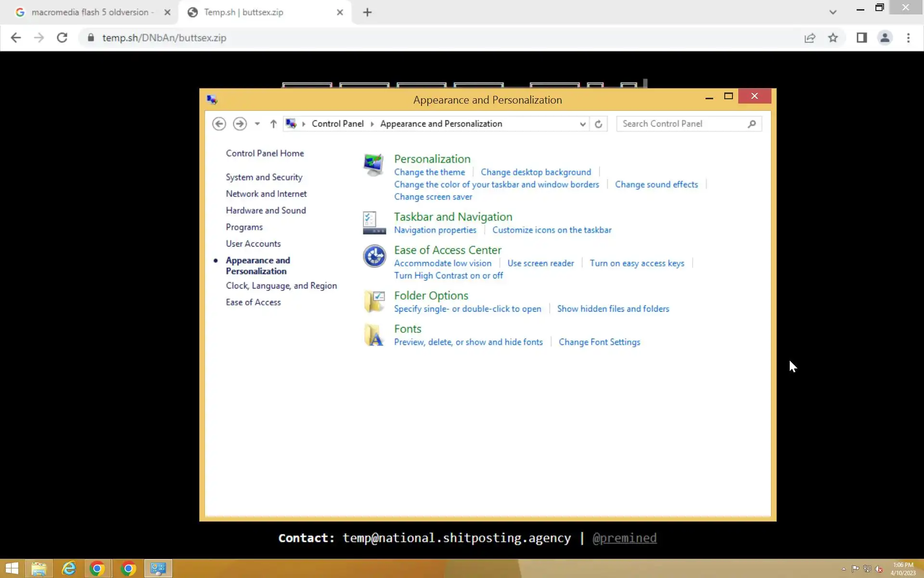The image size is (924, 578).
Task: Refresh the Control Panel view
Action: tap(598, 124)
